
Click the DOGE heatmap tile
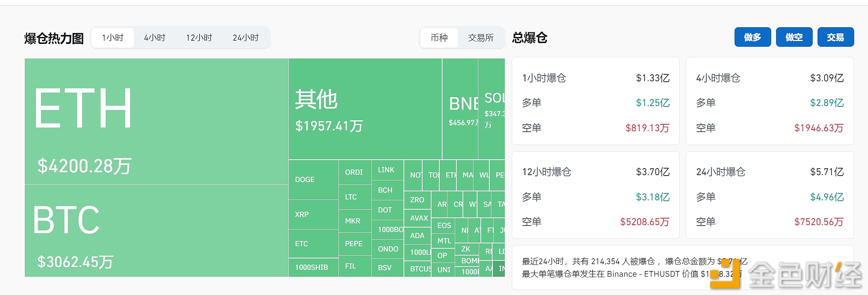click(314, 180)
